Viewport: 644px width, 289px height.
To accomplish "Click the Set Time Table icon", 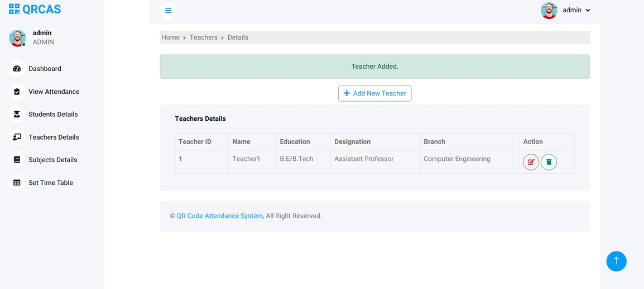I will [x=17, y=183].
